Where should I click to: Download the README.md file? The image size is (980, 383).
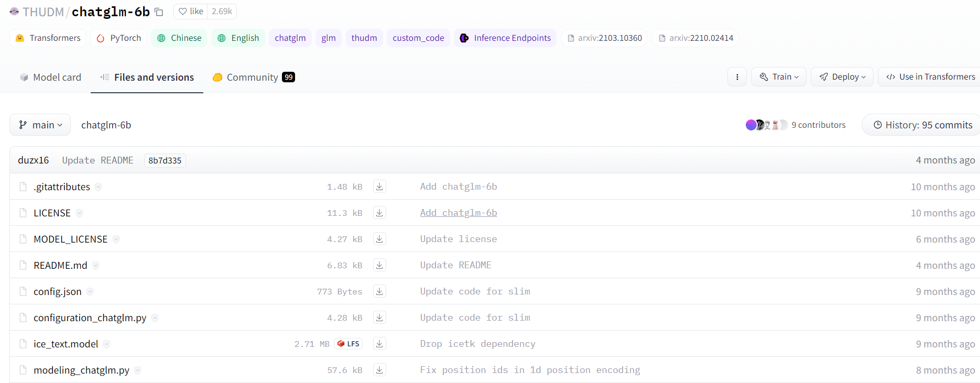pyautogui.click(x=379, y=265)
